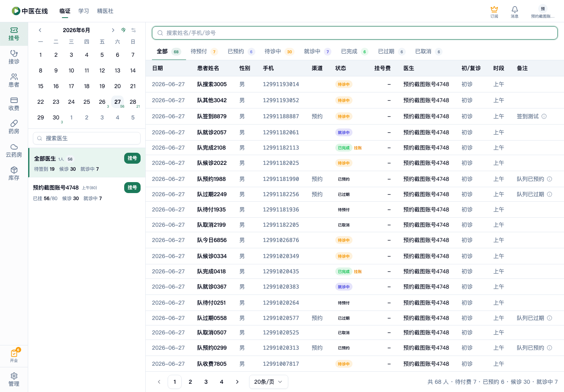The width and height of the screenshot is (564, 392).
Task: Select June 28 in the calendar
Action: (133, 102)
